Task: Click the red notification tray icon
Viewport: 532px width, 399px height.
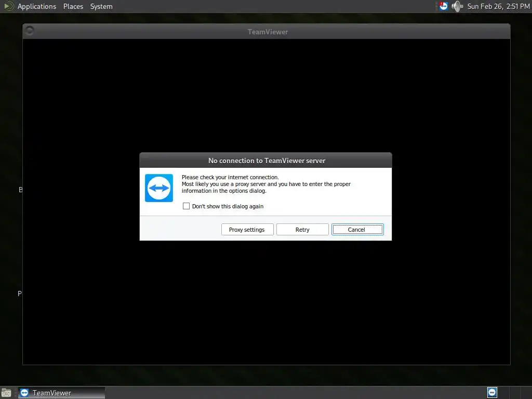Action: point(444,6)
